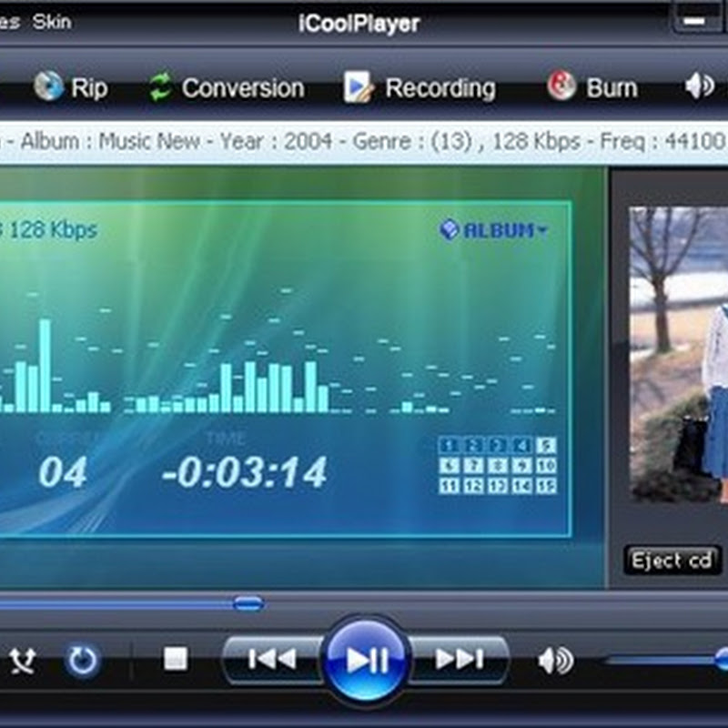Open the Skin menu
This screenshot has height=728, width=728.
click(x=52, y=22)
